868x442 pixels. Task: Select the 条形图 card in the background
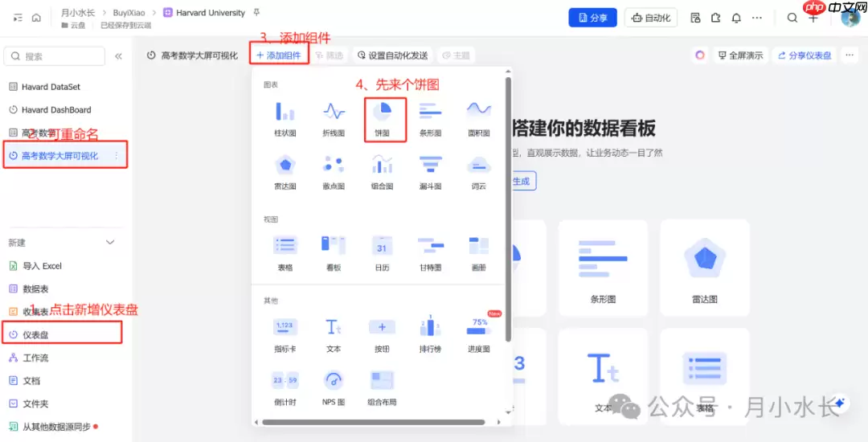click(x=603, y=268)
